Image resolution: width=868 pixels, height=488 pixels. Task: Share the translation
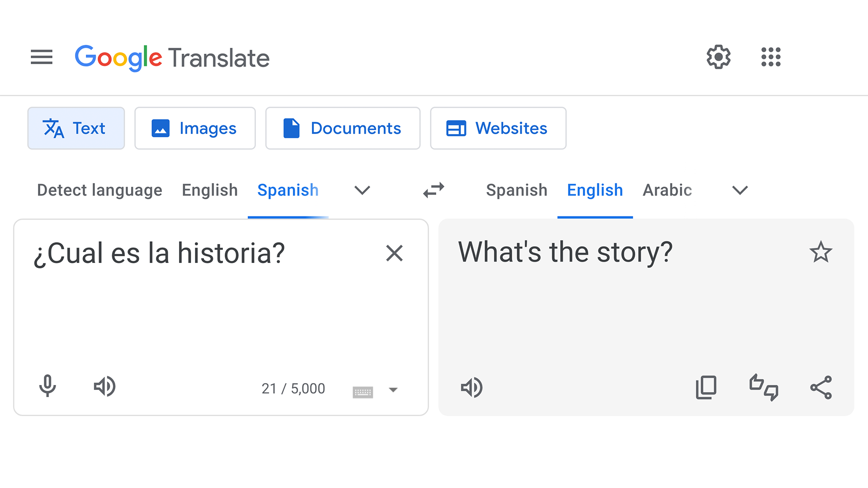pos(821,388)
